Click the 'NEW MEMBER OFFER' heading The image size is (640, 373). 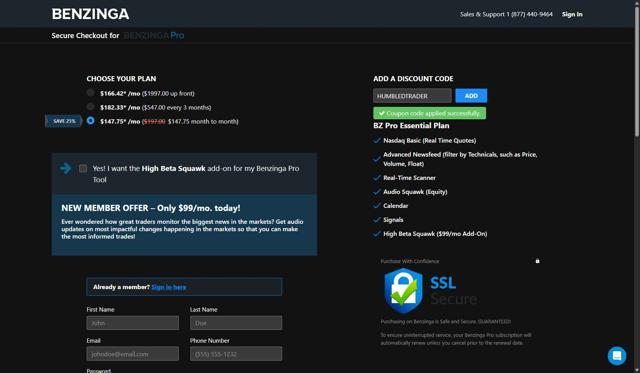pyautogui.click(x=151, y=208)
